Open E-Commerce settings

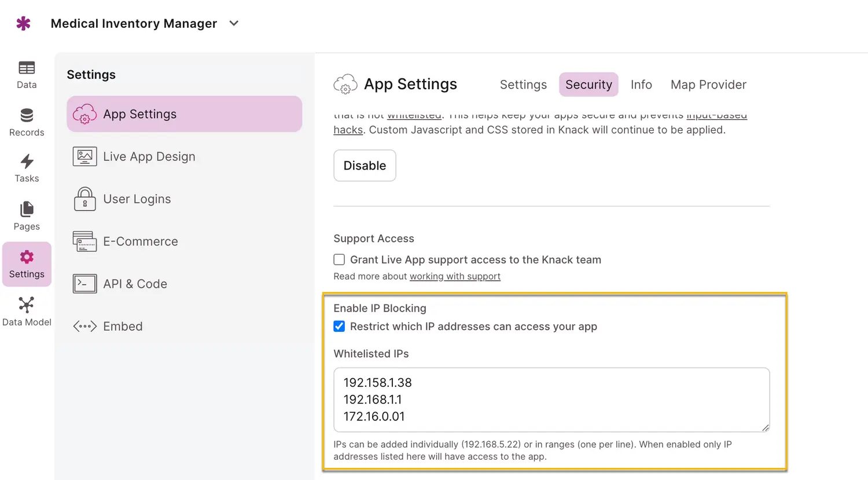(140, 241)
